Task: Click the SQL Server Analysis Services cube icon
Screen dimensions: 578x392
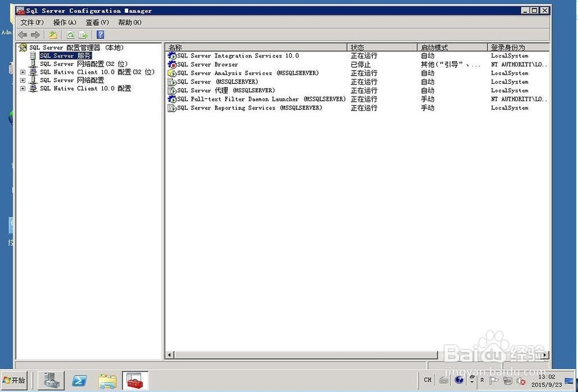Action: [172, 73]
